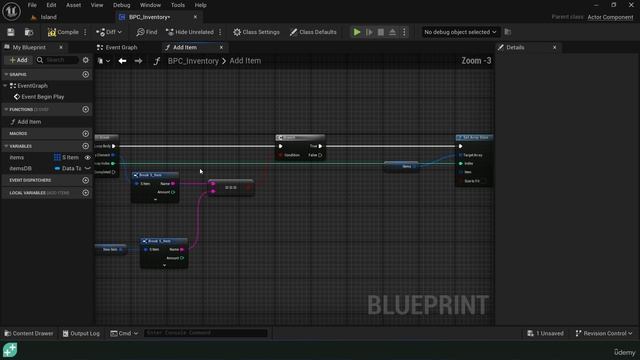Open Hide Unrelated options dots
Screen dimensions: 640x360
pos(220,32)
